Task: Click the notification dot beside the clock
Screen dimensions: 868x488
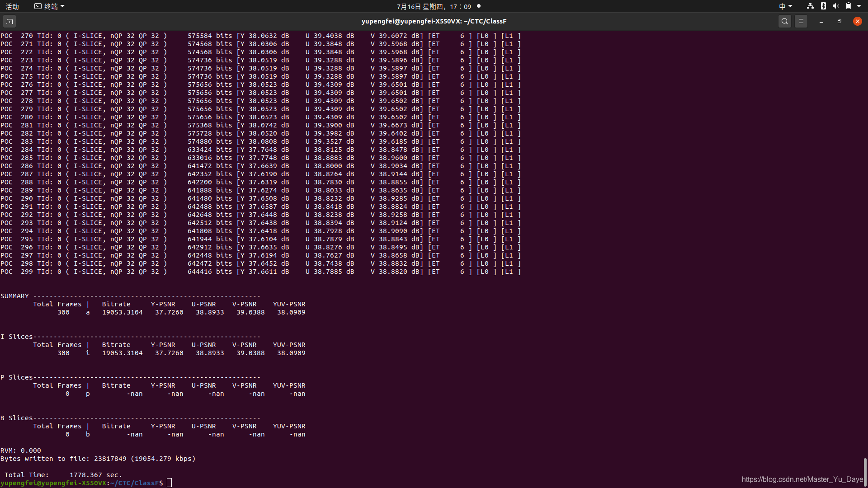Action: coord(479,6)
